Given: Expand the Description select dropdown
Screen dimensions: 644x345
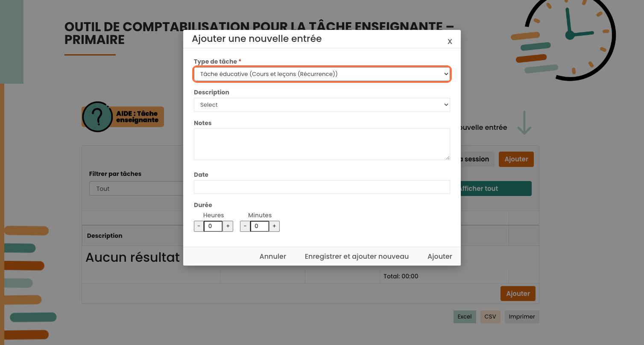Looking at the screenshot, I should pos(322,105).
